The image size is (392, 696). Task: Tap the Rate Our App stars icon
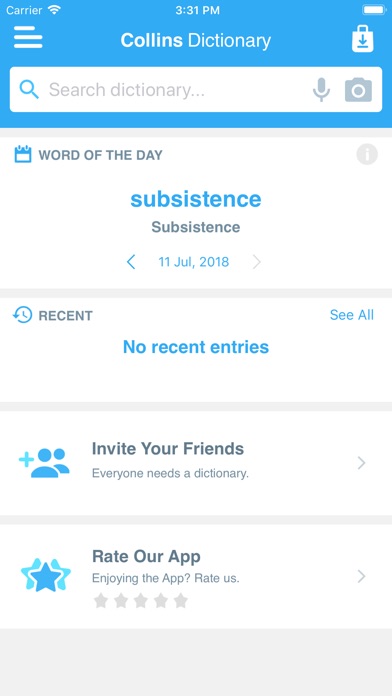(x=46, y=575)
